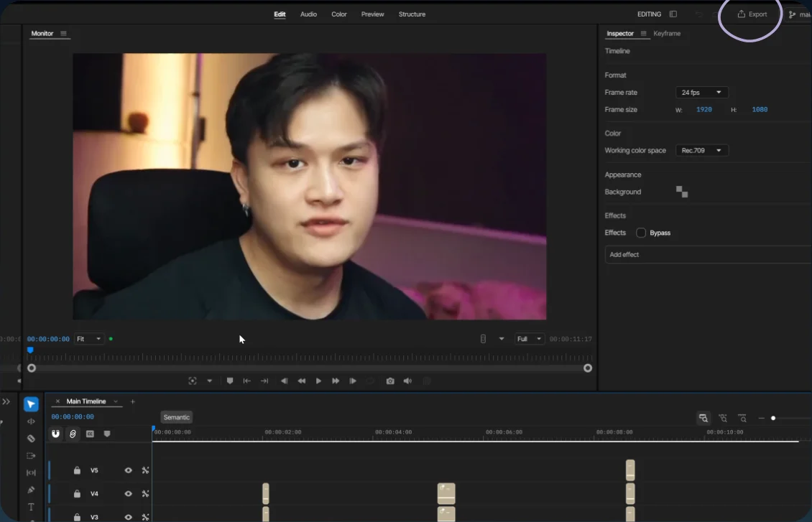This screenshot has height=522, width=812.
Task: Lock the V5 track
Action: 77,470
